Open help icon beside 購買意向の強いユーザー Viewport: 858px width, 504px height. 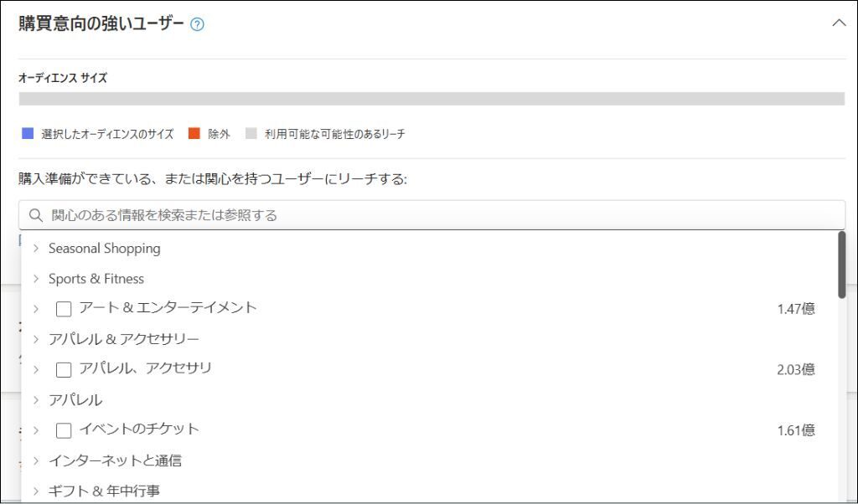[x=197, y=24]
